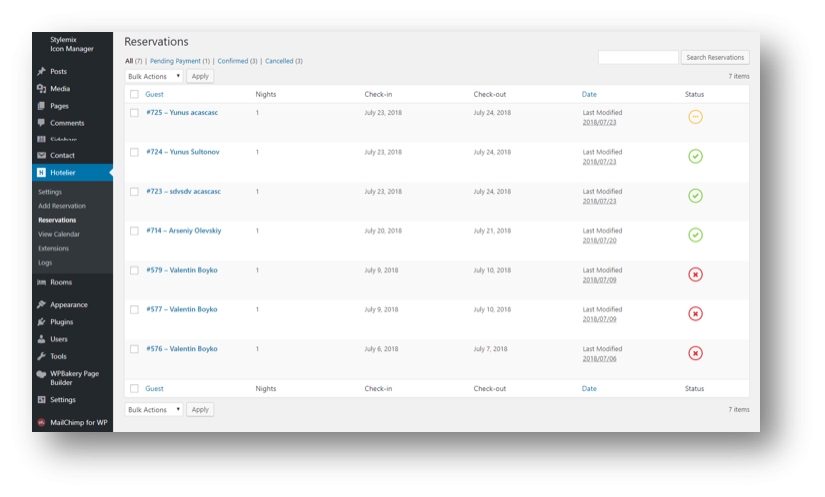Viewport: 825px width, 497px height.
Task: Tick the checkbox for reservation #576
Action: click(x=134, y=349)
